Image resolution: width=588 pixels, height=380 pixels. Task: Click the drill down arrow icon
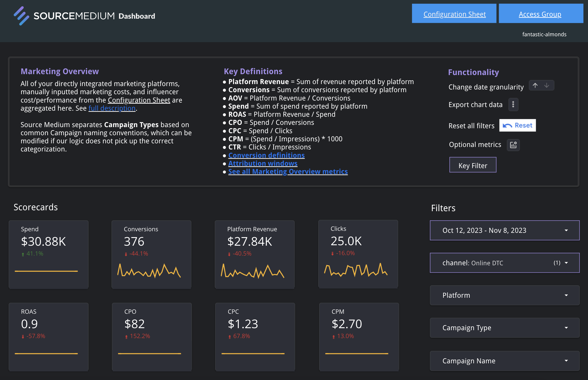pos(547,85)
